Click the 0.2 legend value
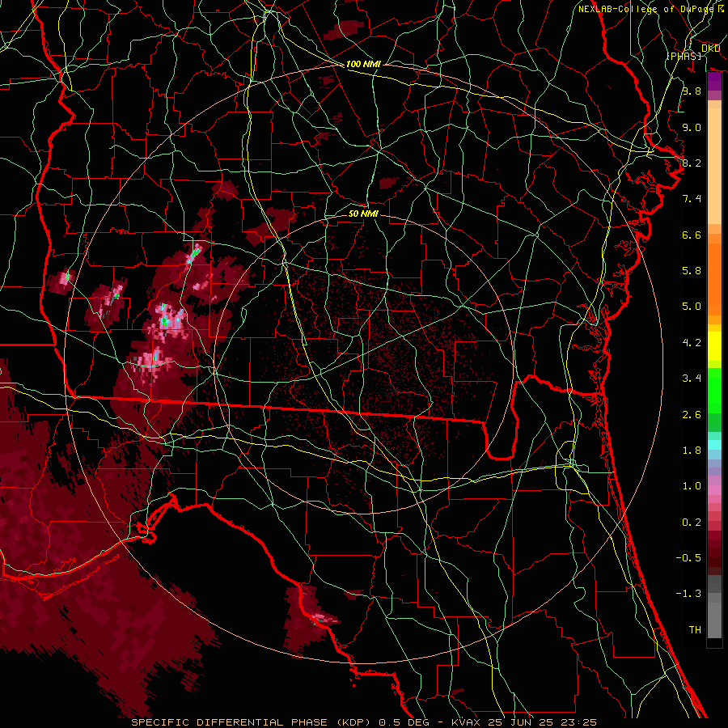This screenshot has width=728, height=728. tap(692, 523)
